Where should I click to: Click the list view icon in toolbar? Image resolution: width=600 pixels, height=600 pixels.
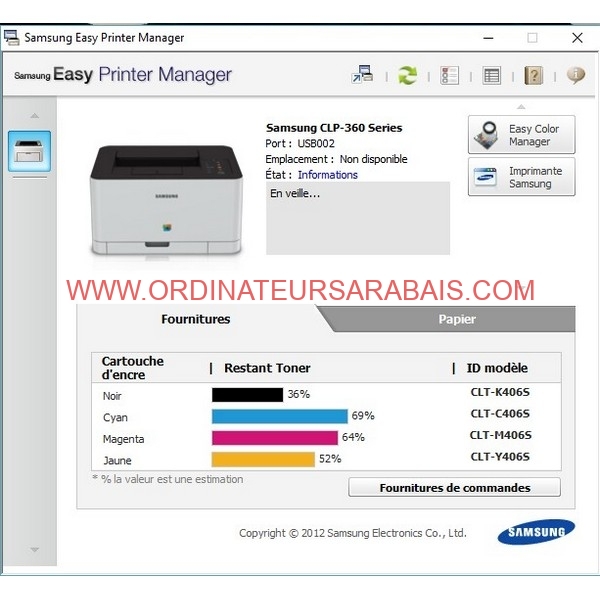tap(491, 75)
